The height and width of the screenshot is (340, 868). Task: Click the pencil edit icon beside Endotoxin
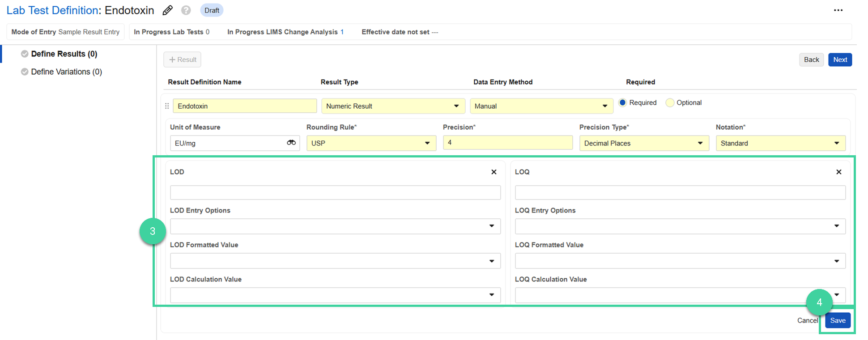(x=168, y=10)
